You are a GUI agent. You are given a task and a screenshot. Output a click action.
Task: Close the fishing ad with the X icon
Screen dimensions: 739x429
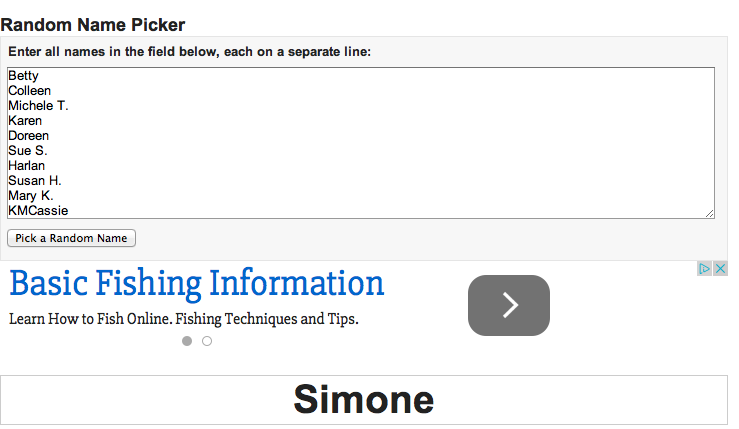click(x=721, y=268)
